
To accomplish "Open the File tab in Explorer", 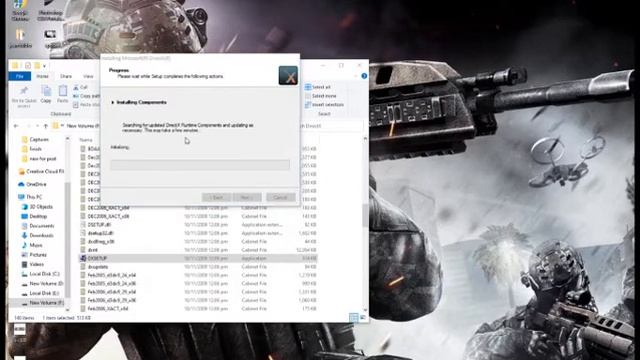I will (20, 76).
